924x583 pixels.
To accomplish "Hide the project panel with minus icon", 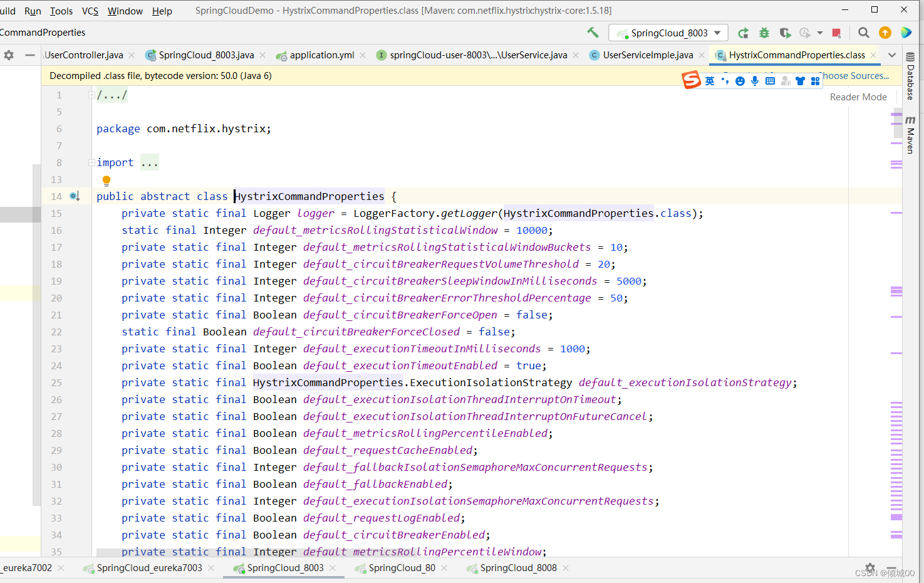I will pos(29,55).
